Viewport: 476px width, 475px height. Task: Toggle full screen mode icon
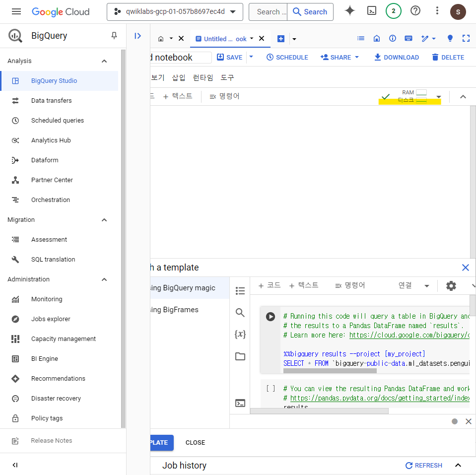pyautogui.click(x=466, y=39)
